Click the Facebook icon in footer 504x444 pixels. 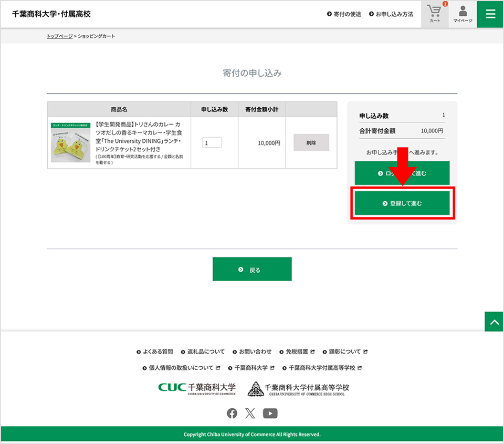[232, 414]
